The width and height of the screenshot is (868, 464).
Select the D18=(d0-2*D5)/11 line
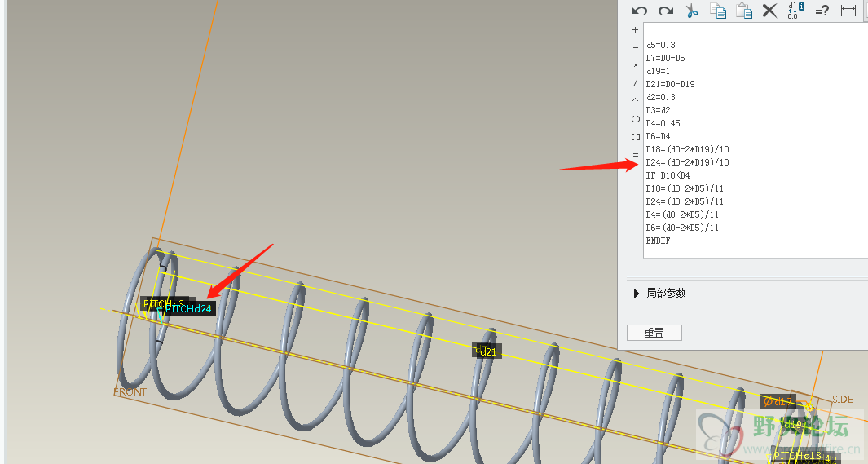(685, 188)
